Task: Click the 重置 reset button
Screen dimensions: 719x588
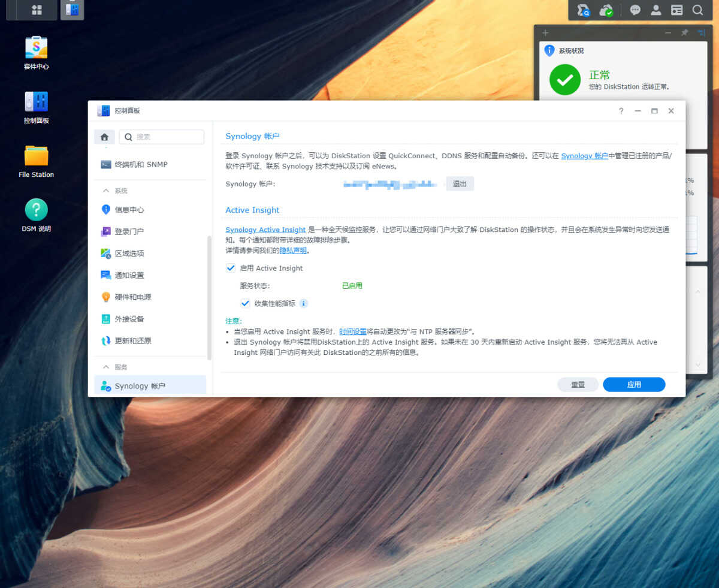Action: [x=578, y=385]
